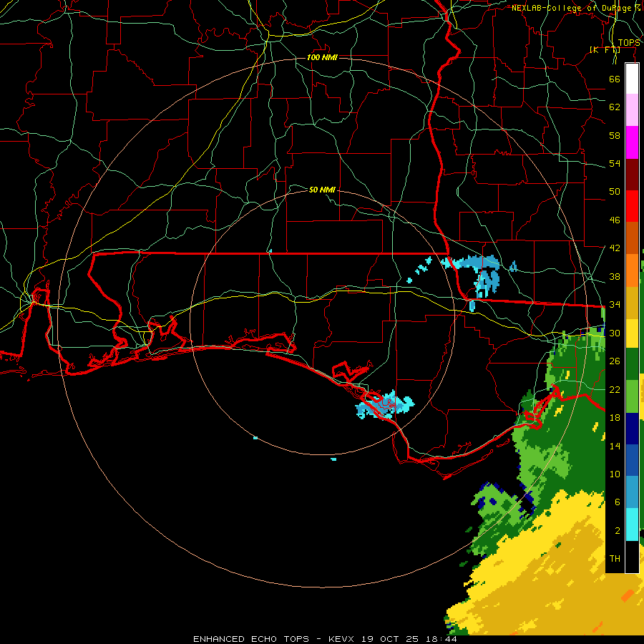
Task: Click the legend value '58'
Action: click(x=615, y=135)
